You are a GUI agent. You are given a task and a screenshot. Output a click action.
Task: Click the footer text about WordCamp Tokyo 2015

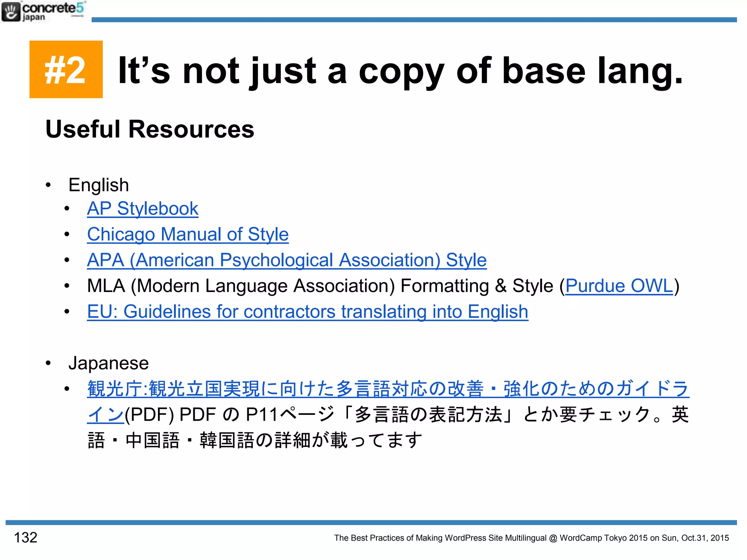[x=531, y=538]
